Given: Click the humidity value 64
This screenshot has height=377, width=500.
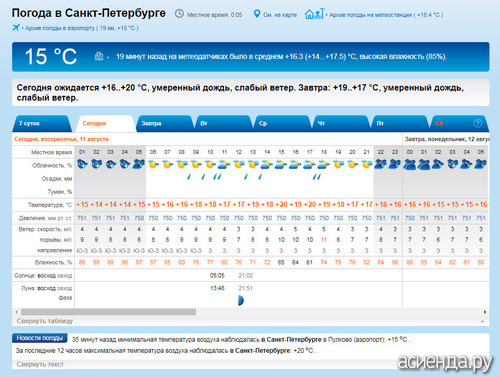Looking at the screenshot, I should (295, 262).
